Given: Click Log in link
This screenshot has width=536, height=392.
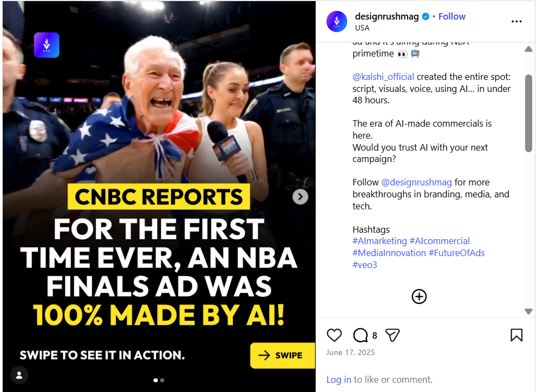Looking at the screenshot, I should (338, 379).
